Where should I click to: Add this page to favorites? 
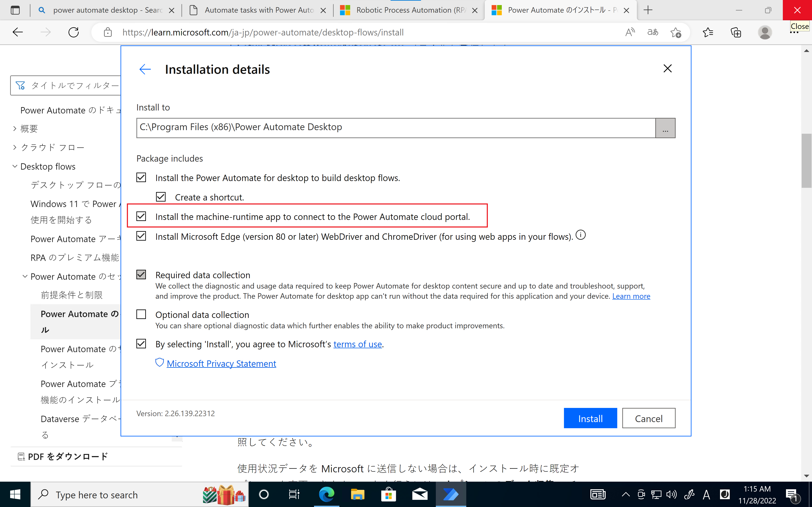(676, 32)
